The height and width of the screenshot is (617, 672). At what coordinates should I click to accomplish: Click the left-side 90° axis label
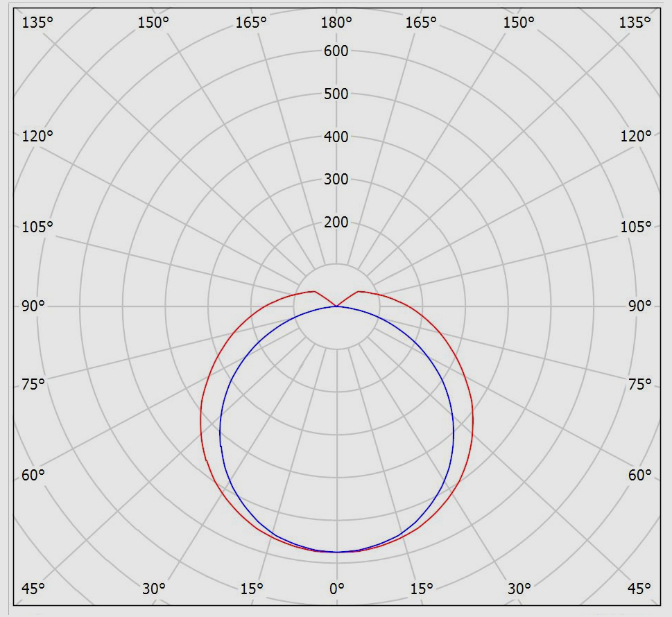[x=33, y=306]
